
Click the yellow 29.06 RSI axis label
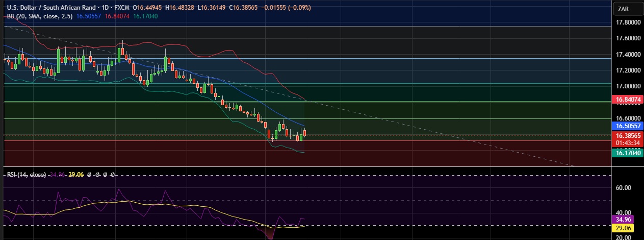[624, 227]
